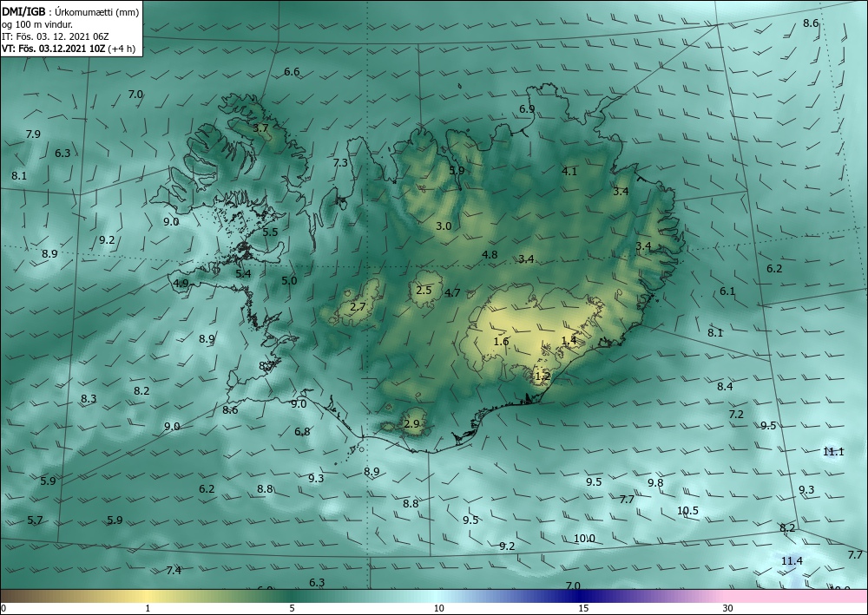868x615 pixels.
Task: Click the 9.8 value label
Action: tap(655, 483)
